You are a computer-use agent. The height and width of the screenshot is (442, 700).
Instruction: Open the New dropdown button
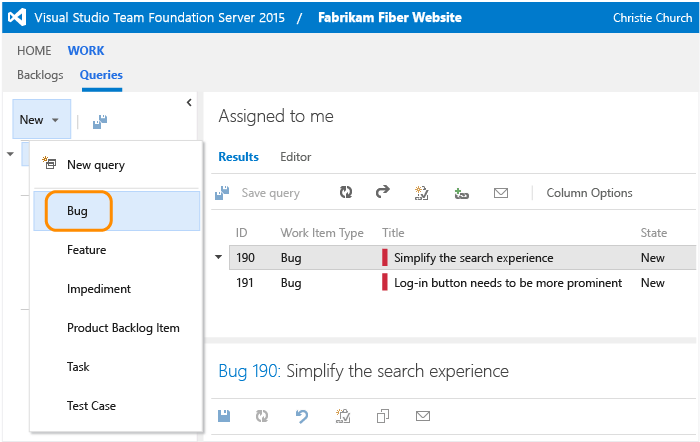(x=41, y=119)
